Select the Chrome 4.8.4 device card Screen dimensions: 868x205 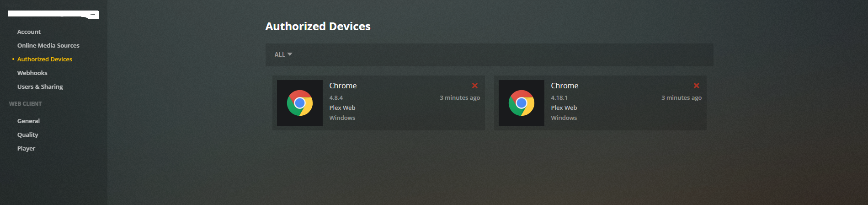378,103
